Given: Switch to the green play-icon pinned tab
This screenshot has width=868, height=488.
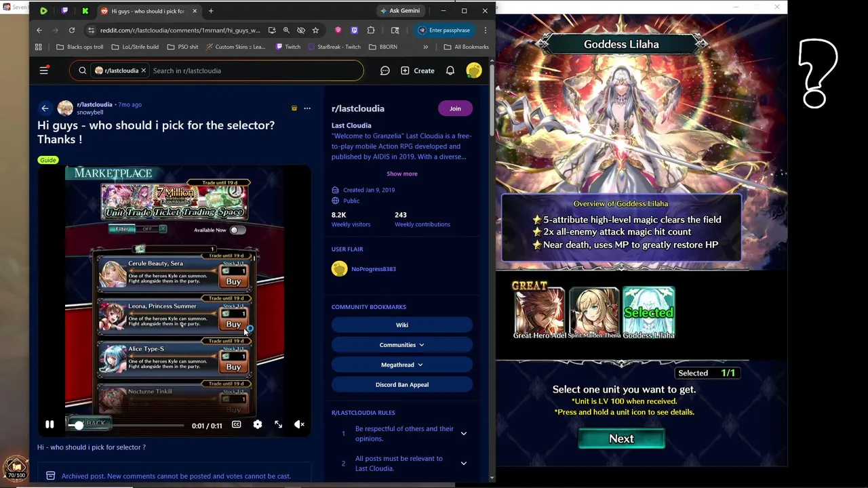Looking at the screenshot, I should [43, 11].
